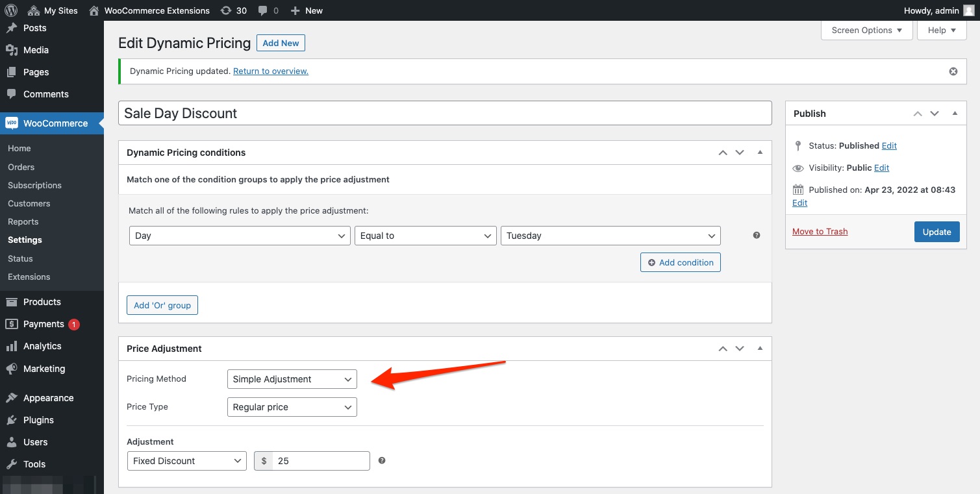
Task: Open the Tuesday value dropdown
Action: [610, 236]
